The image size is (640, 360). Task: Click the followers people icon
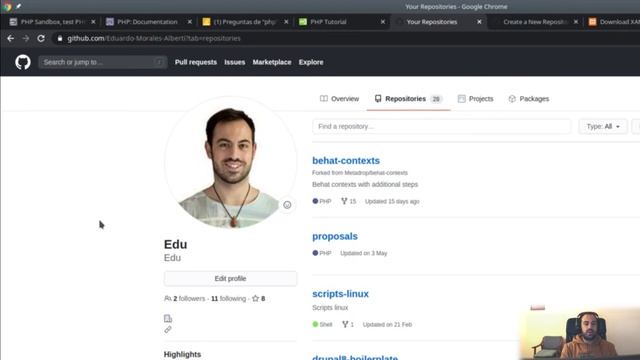pos(167,298)
